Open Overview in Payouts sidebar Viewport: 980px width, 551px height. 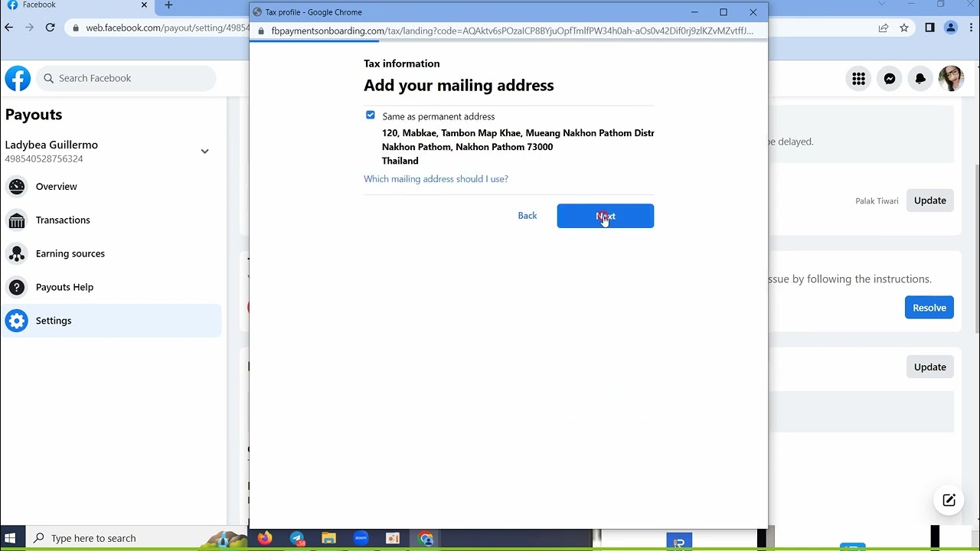point(111,187)
